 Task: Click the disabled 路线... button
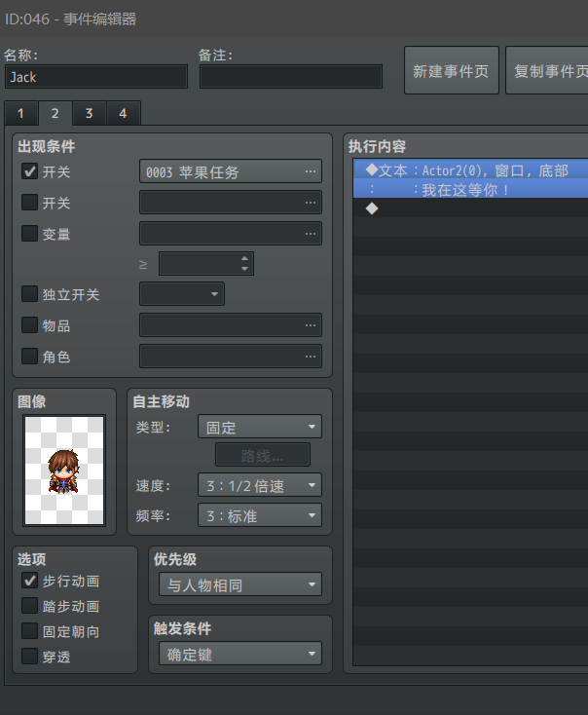tap(263, 455)
